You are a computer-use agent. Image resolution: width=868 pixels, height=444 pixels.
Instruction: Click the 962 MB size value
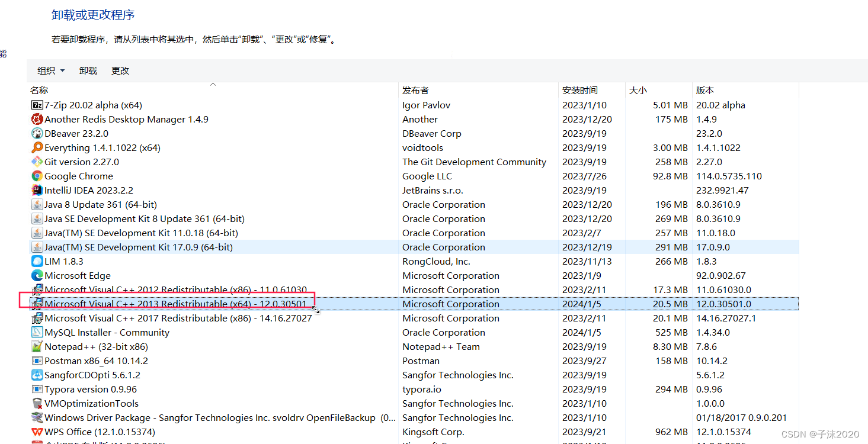671,432
